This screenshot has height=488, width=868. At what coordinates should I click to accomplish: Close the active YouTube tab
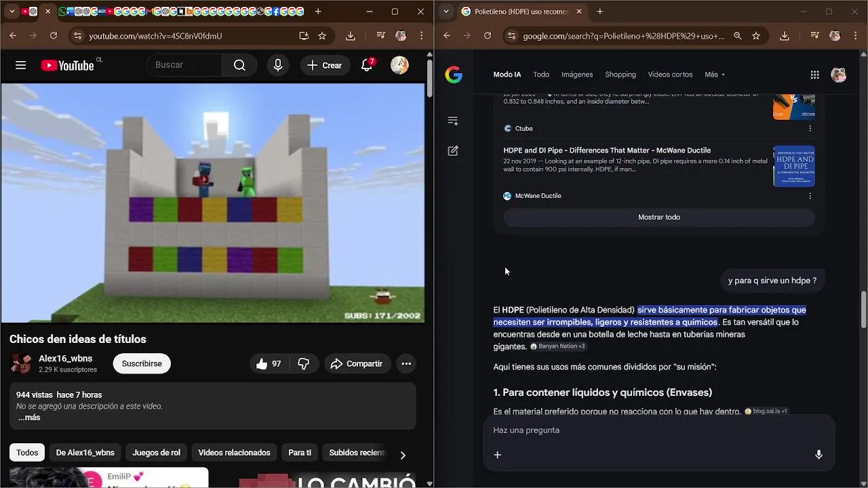pos(47,12)
